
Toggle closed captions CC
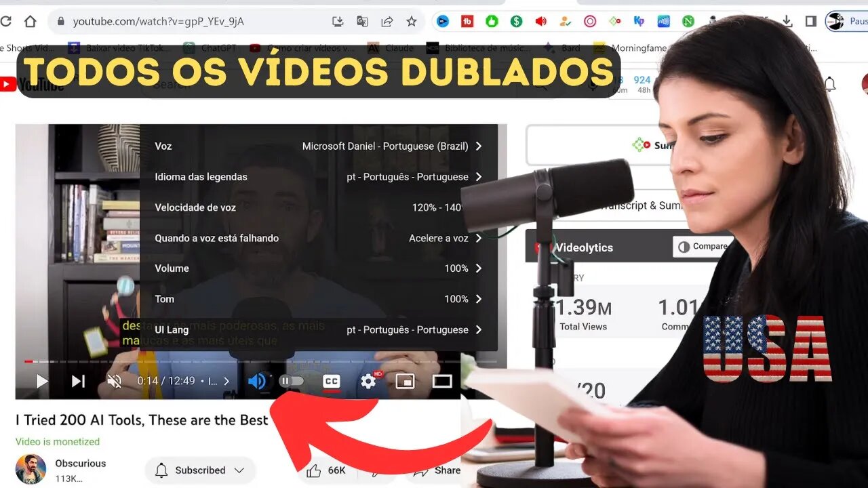331,382
